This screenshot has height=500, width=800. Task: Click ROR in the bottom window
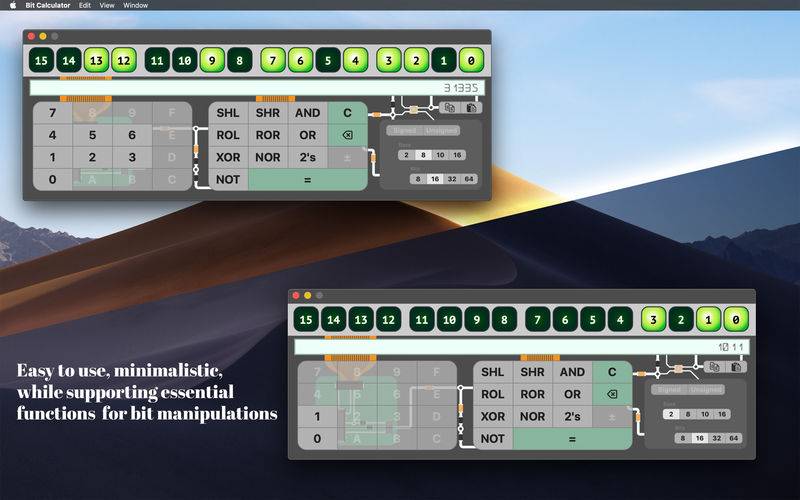(533, 394)
